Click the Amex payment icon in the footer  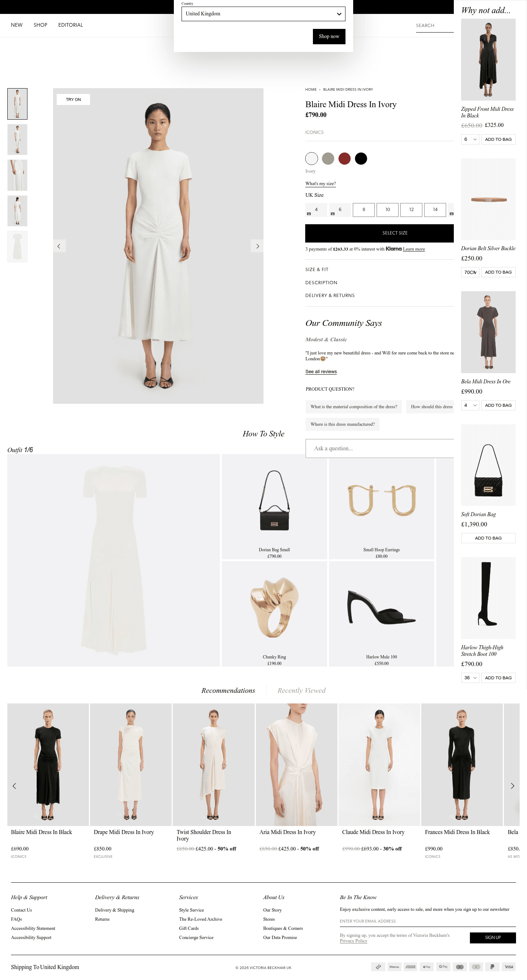(x=411, y=967)
